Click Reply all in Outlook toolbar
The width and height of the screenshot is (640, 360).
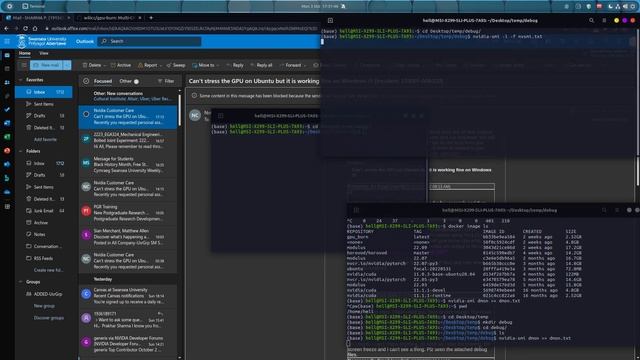(x=261, y=65)
